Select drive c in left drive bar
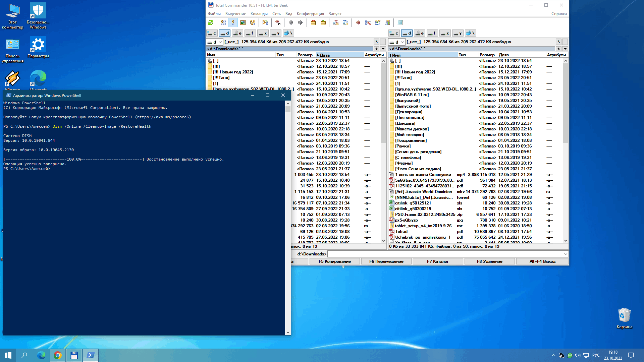This screenshot has width=644, height=362. (212, 33)
